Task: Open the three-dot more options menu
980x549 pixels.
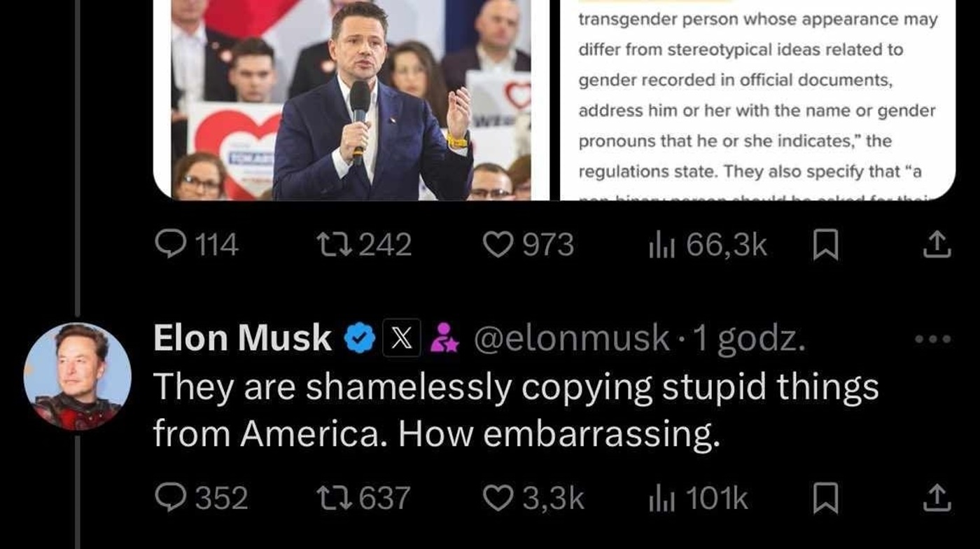Action: 933,340
